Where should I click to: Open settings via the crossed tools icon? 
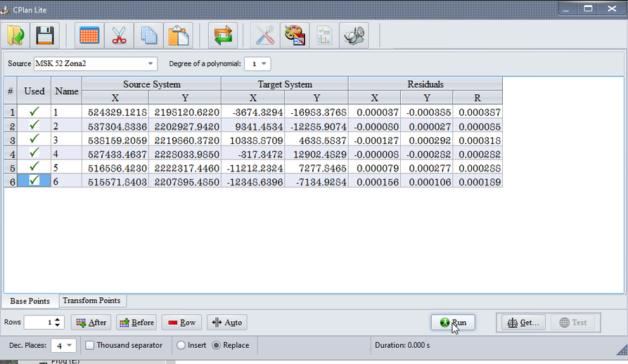click(265, 36)
